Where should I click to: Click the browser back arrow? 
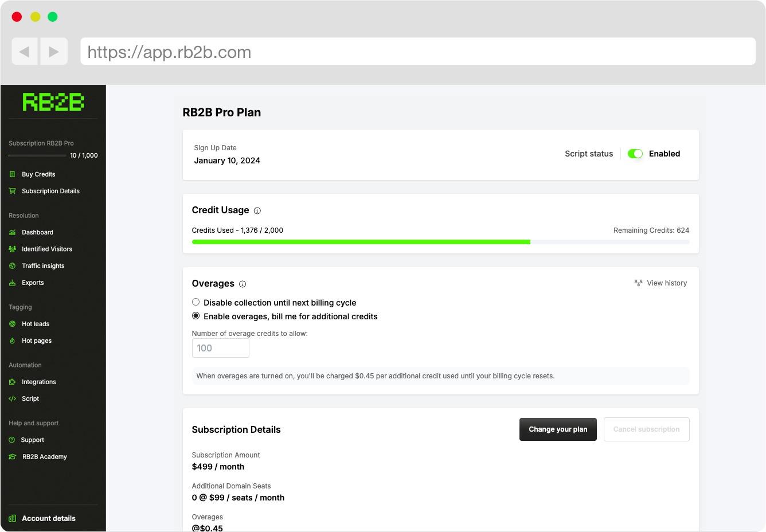(25, 52)
